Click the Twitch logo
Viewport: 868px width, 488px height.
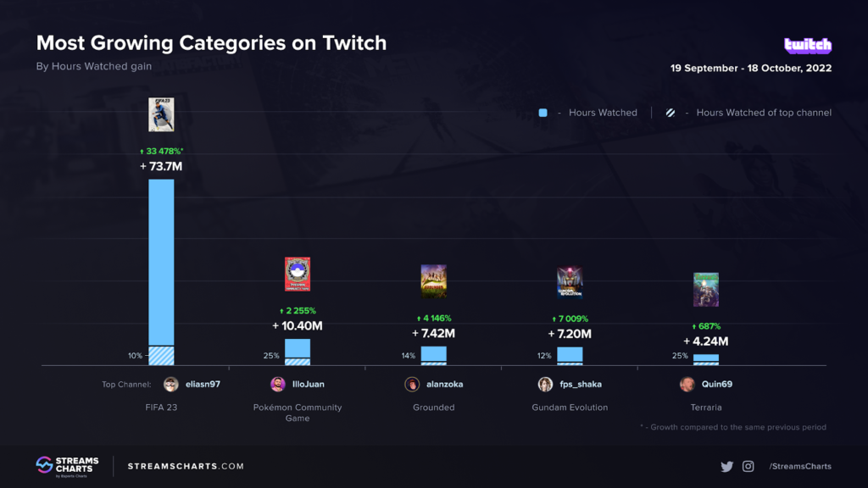tap(808, 45)
